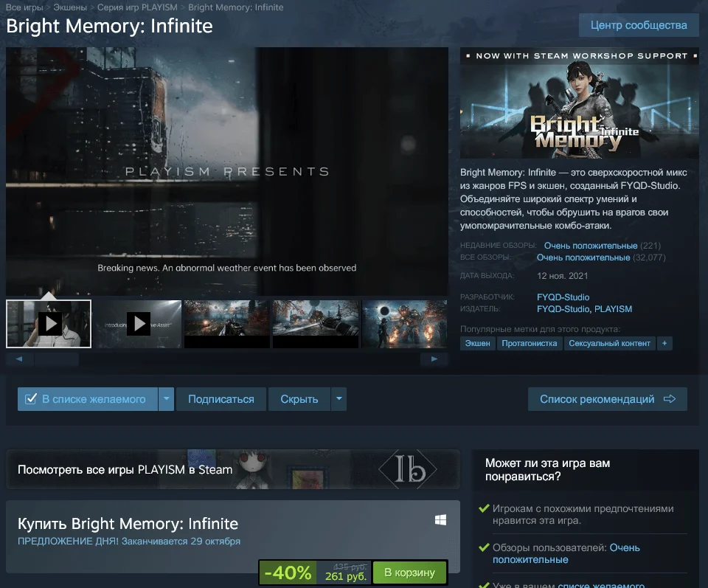The height and width of the screenshot is (588, 708).
Task: Click the Bright Memory Infinite header capsule image
Action: pos(580,103)
